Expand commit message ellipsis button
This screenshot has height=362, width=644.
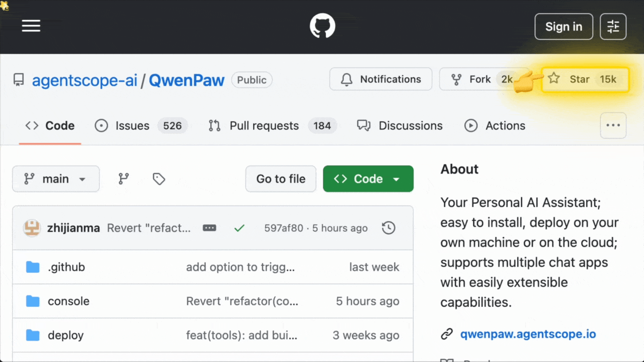click(x=209, y=228)
